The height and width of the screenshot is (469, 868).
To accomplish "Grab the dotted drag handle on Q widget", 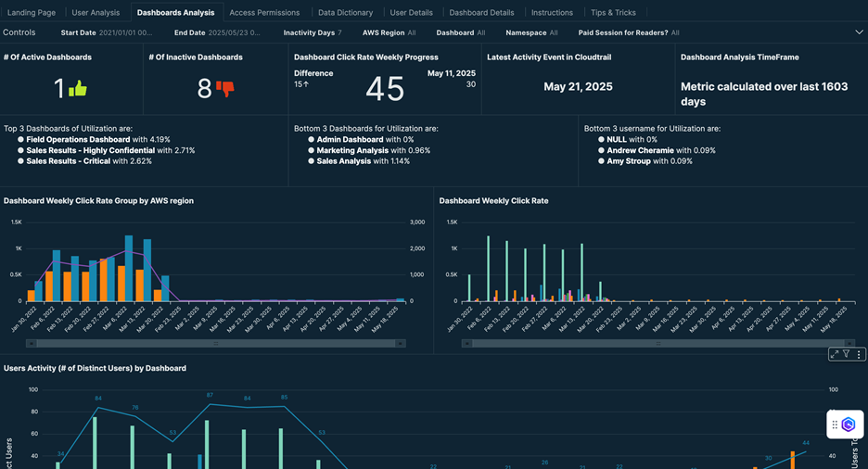I will pos(835,425).
